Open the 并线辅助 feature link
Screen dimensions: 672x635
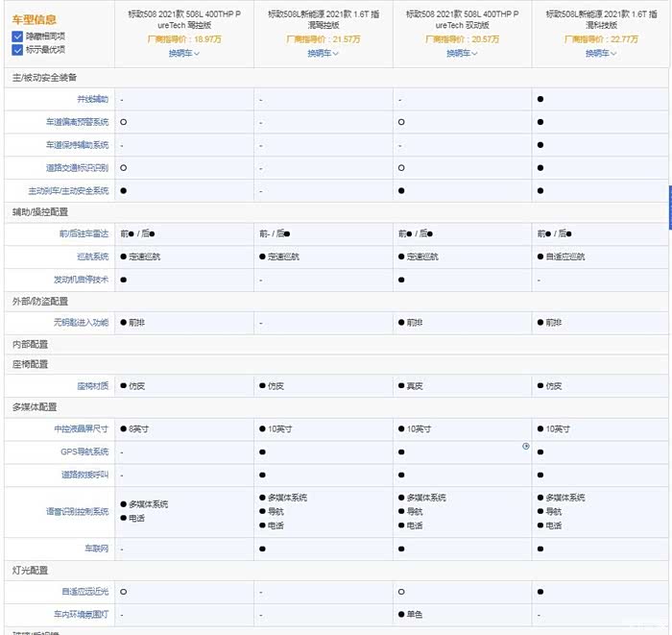pos(92,100)
